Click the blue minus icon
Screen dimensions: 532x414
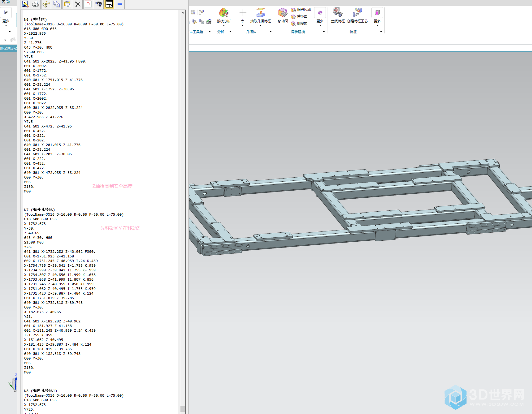(x=120, y=4)
